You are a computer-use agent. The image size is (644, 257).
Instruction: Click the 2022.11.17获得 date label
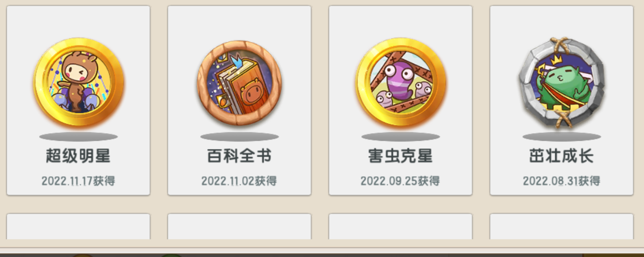pos(78,181)
